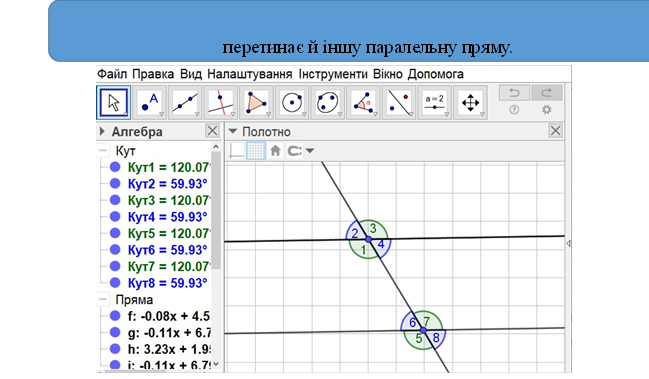The width and height of the screenshot is (649, 379).
Task: Open the Вид menu
Action: tap(191, 74)
